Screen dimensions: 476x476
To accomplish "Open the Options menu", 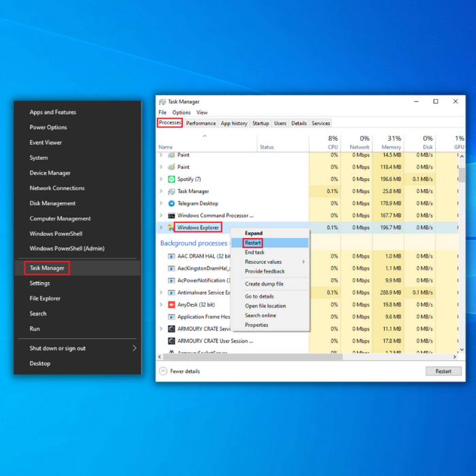I will 182,113.
